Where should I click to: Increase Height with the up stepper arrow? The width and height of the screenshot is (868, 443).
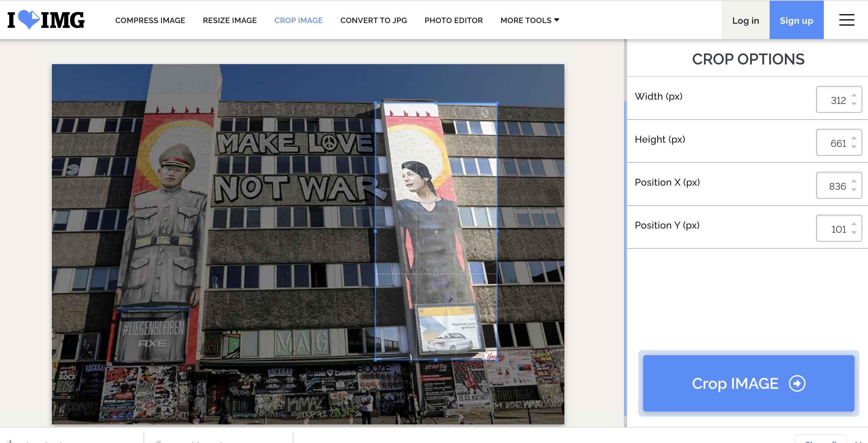pos(854,138)
